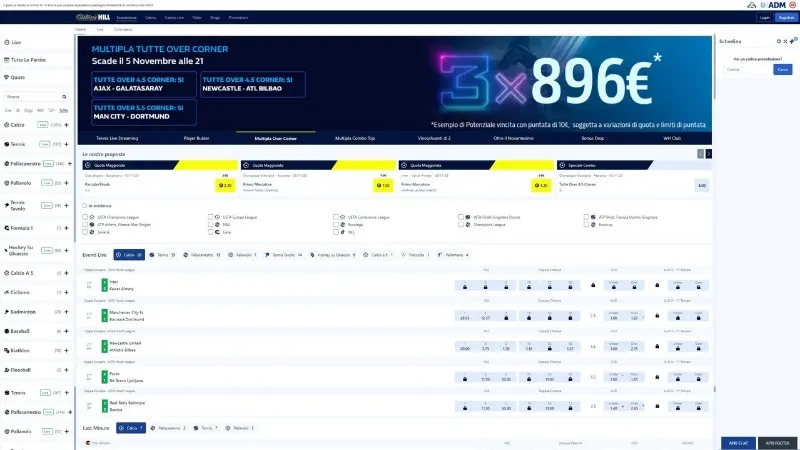The height and width of the screenshot is (450, 800).
Task: Click the 2.30 boosted odds coin button
Action: click(225, 185)
